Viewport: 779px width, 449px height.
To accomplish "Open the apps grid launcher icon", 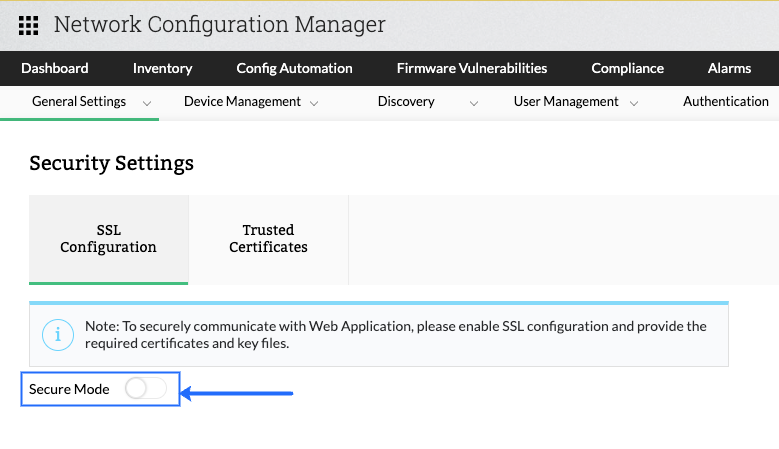I will pyautogui.click(x=29, y=25).
